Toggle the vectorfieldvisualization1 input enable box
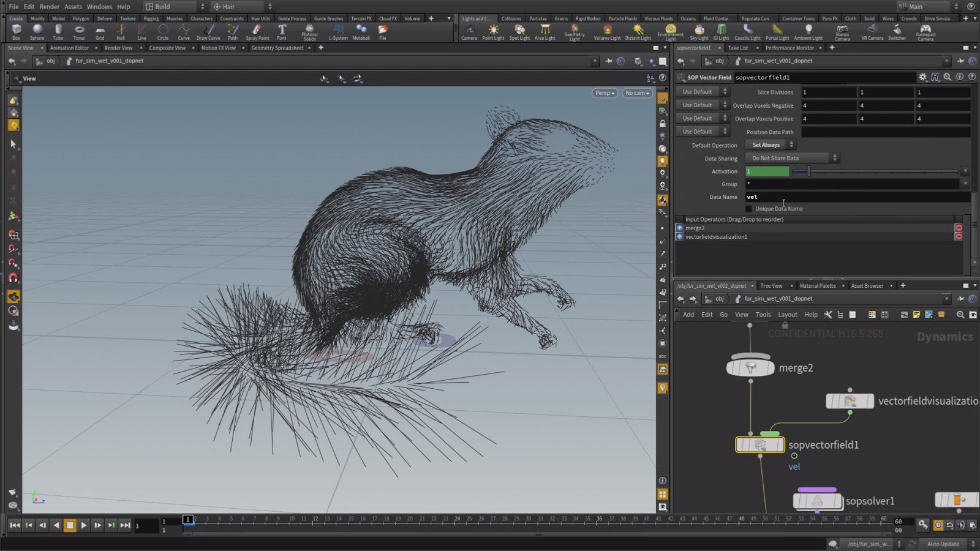 point(680,237)
